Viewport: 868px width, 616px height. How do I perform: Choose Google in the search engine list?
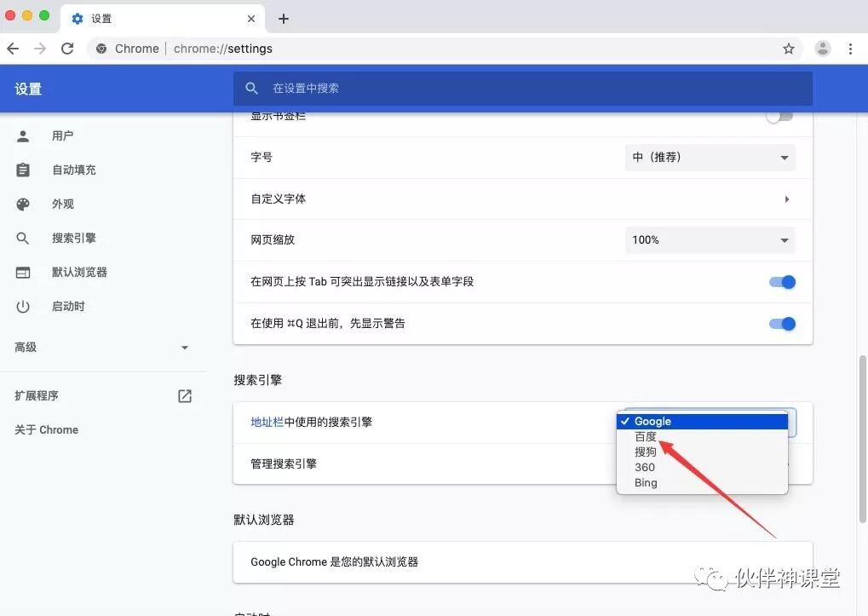tap(702, 421)
